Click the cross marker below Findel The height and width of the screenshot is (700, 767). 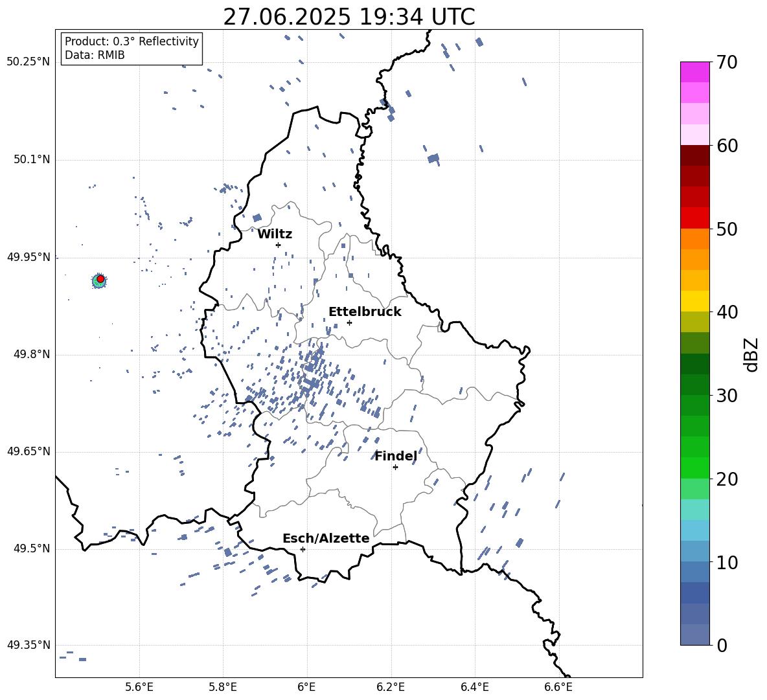coord(395,468)
